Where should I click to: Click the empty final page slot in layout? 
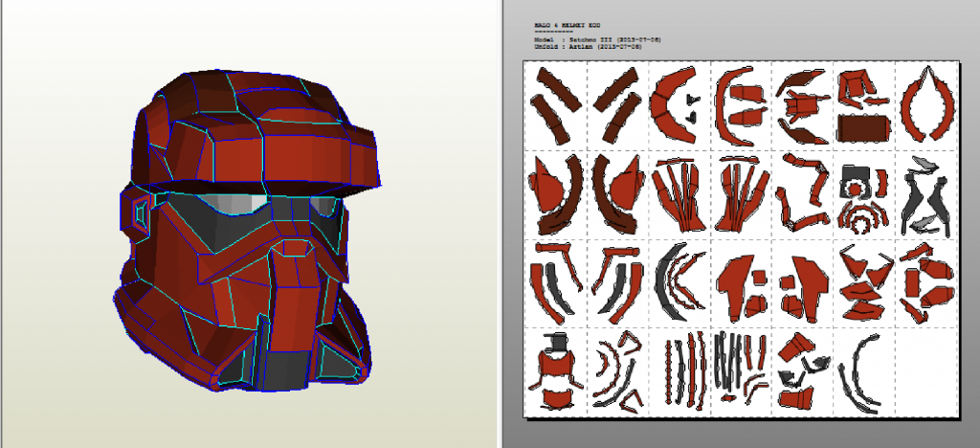[x=926, y=371]
